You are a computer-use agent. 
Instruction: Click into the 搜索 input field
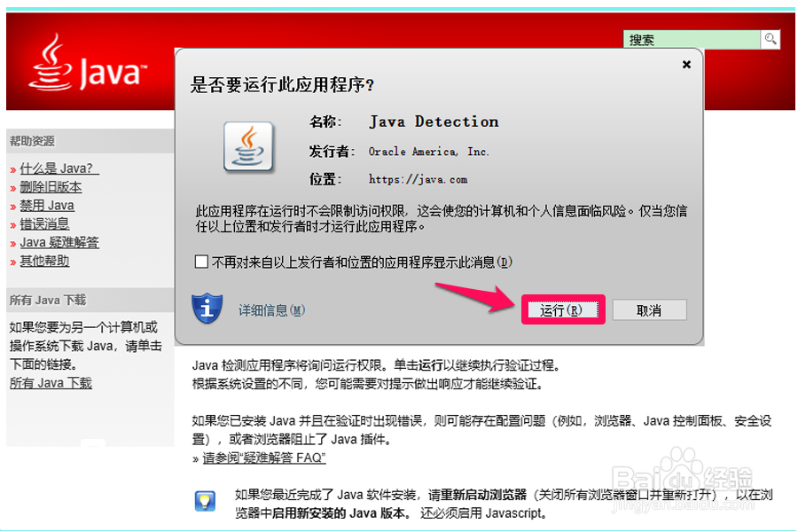[x=692, y=39]
